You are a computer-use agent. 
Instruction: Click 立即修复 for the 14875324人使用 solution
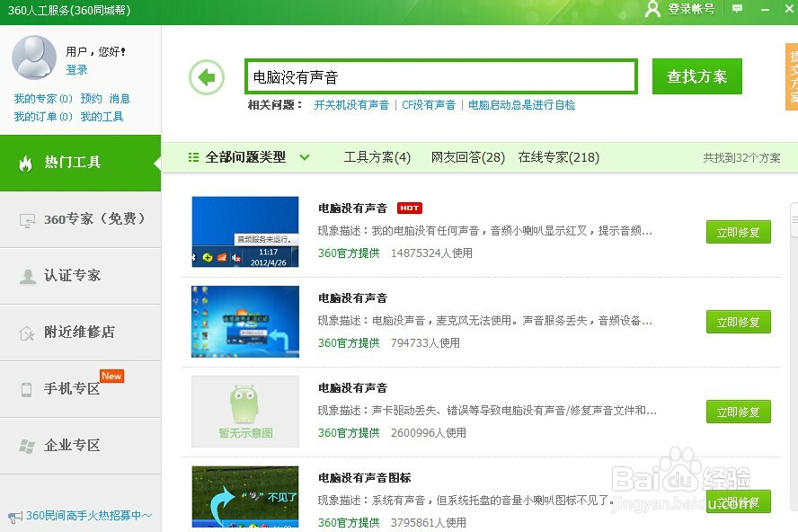click(x=738, y=232)
